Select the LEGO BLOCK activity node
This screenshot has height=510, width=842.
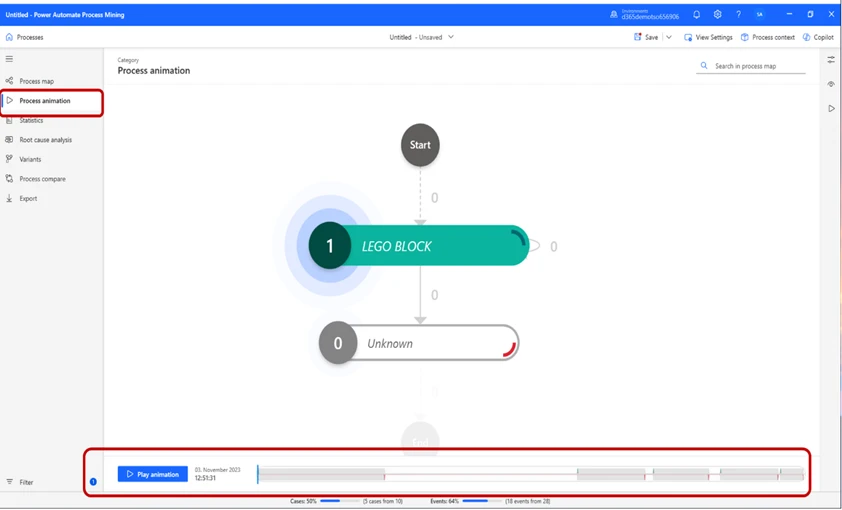[x=419, y=246]
